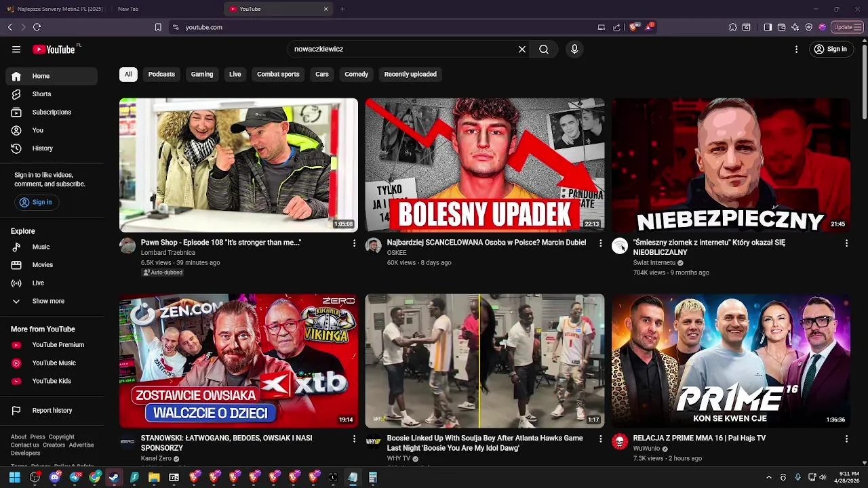
Task: Select the Combat sports filter chip
Action: pos(278,75)
